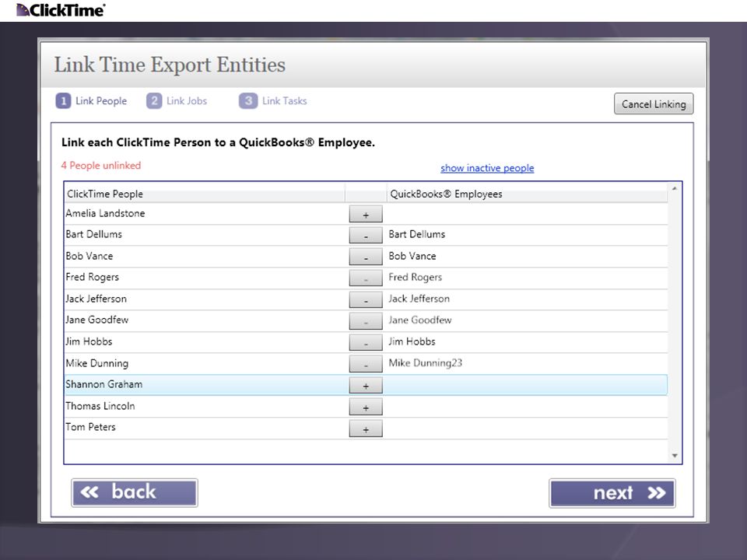Link Shannon Graham with plus button
747x560 pixels.
pos(366,385)
